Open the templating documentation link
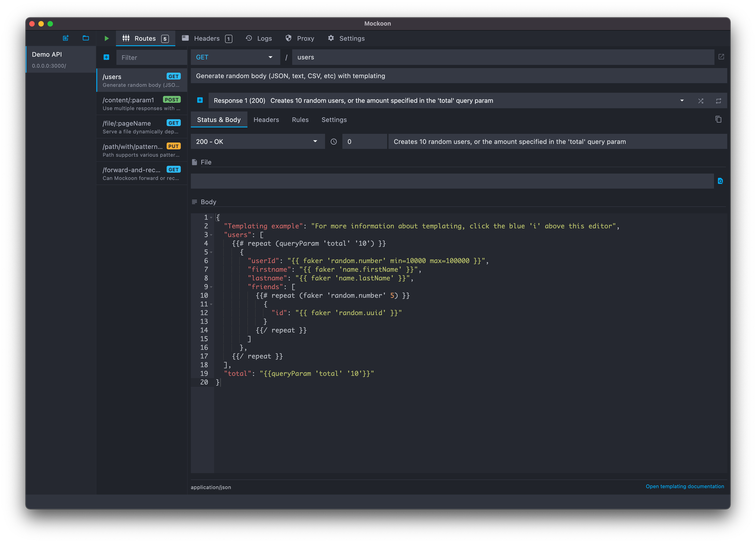The image size is (756, 543). 685,486
